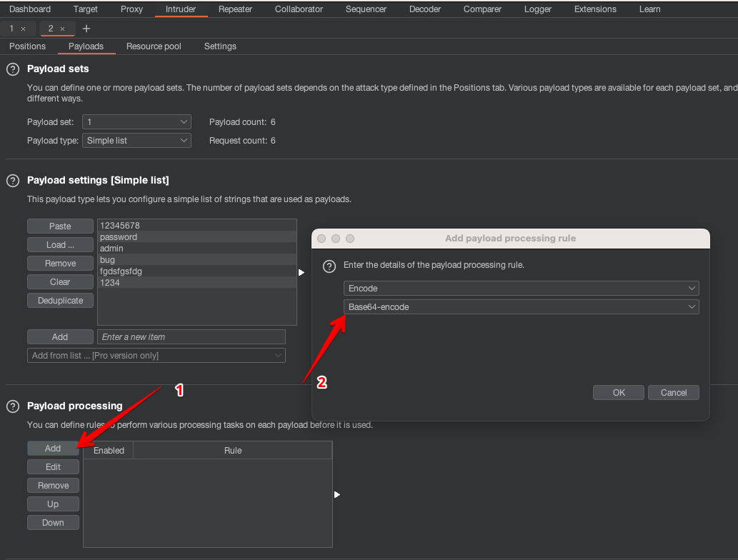This screenshot has height=560, width=738.
Task: Open help for Payload settings [Simple list]
Action: pos(13,181)
